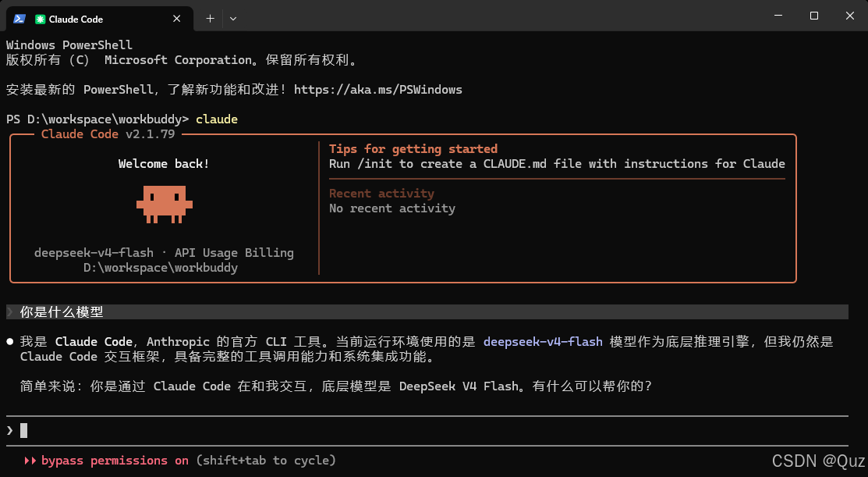The height and width of the screenshot is (477, 868).
Task: Click the bypass permissions double-arrow icon
Action: [30, 461]
